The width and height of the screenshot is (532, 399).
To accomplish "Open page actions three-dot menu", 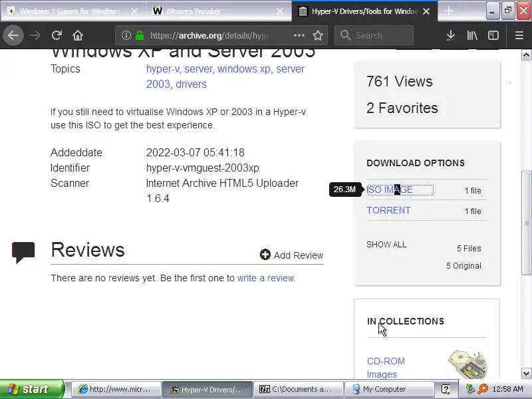I will 299,35.
